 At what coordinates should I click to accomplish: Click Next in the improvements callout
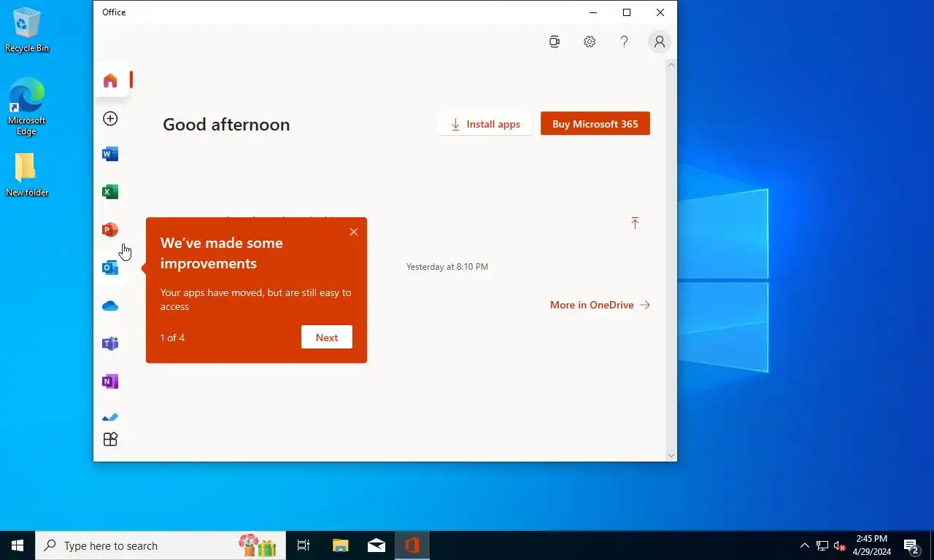tap(327, 337)
